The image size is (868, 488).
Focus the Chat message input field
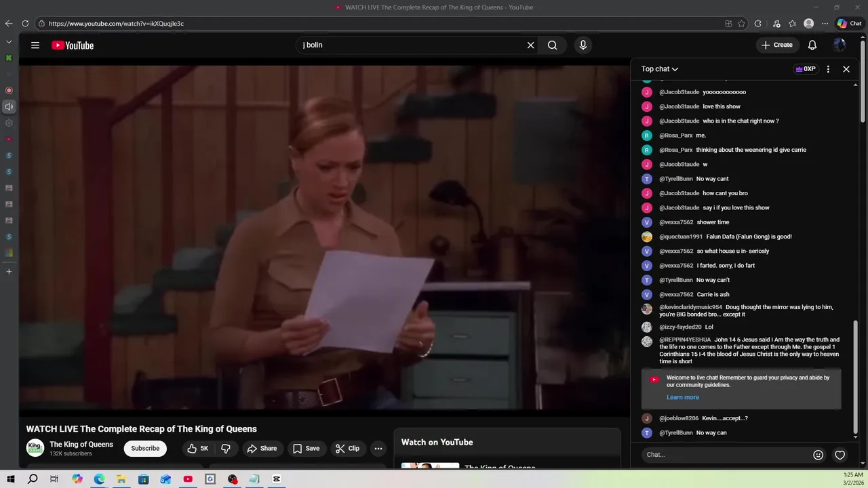pyautogui.click(x=726, y=455)
